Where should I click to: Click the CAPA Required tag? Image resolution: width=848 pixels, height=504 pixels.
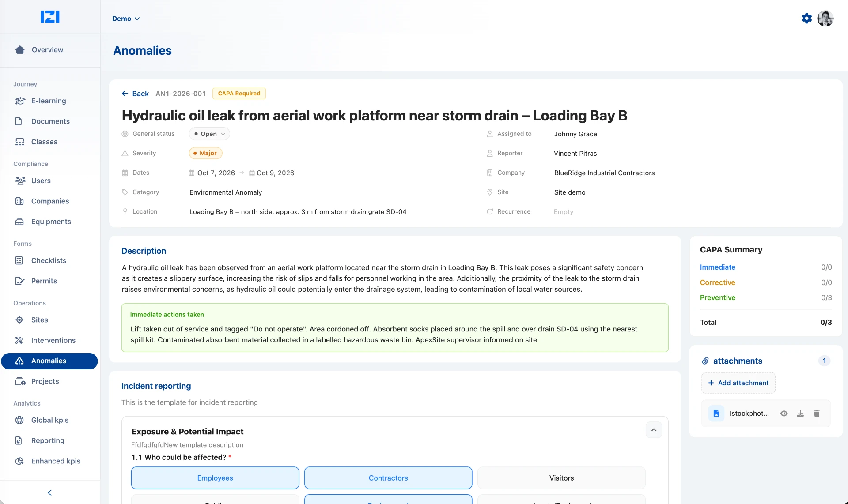(x=239, y=94)
